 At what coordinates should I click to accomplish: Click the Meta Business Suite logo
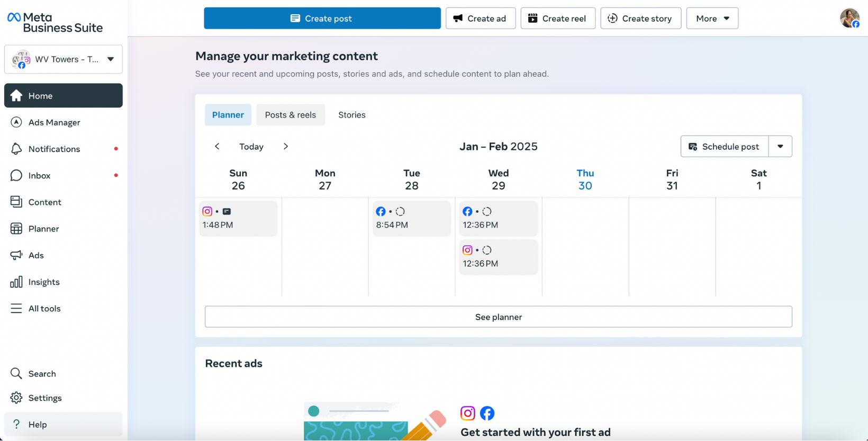pyautogui.click(x=55, y=22)
